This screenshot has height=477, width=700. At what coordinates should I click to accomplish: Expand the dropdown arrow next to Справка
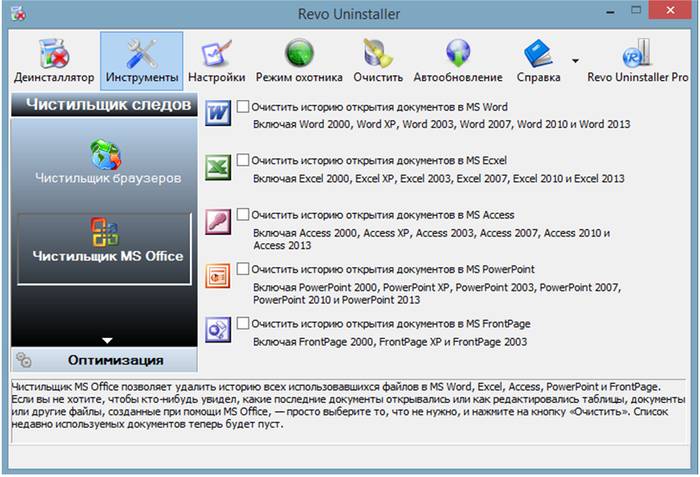point(575,61)
